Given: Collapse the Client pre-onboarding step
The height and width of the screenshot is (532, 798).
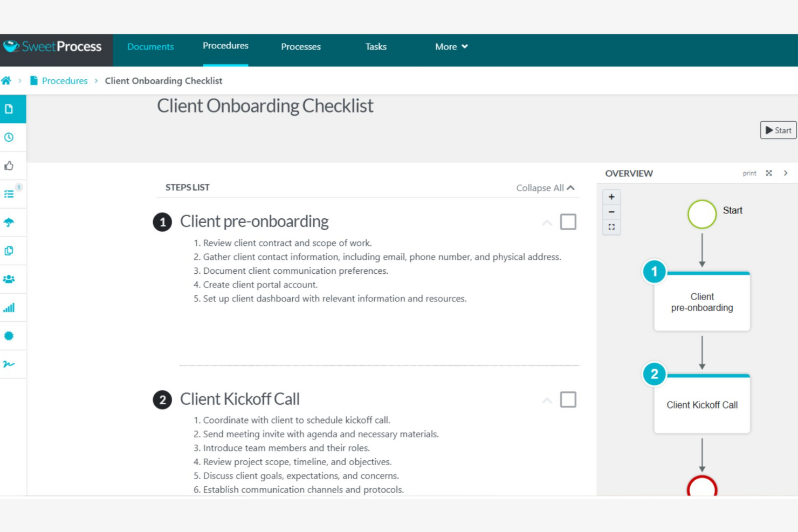Looking at the screenshot, I should pos(547,222).
